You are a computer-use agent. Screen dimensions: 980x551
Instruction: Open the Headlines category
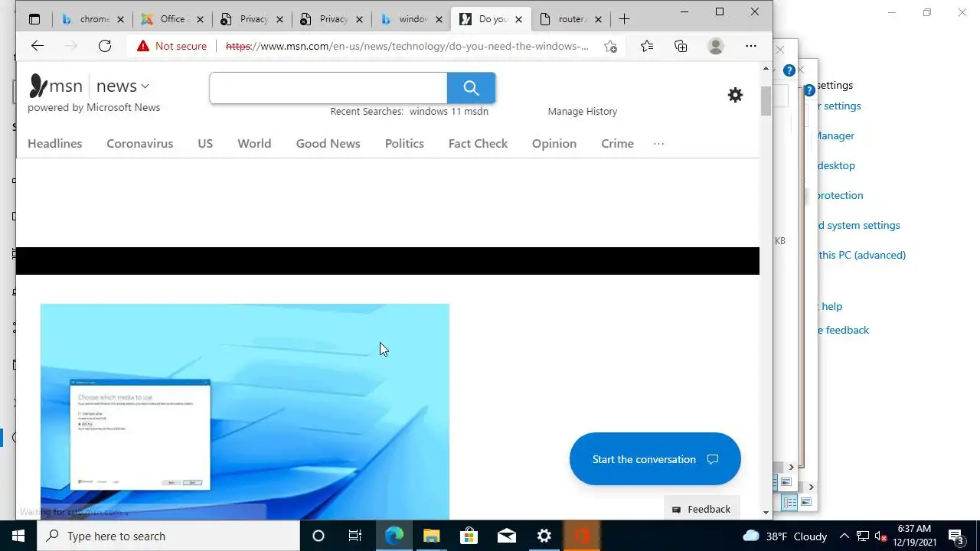coord(54,144)
